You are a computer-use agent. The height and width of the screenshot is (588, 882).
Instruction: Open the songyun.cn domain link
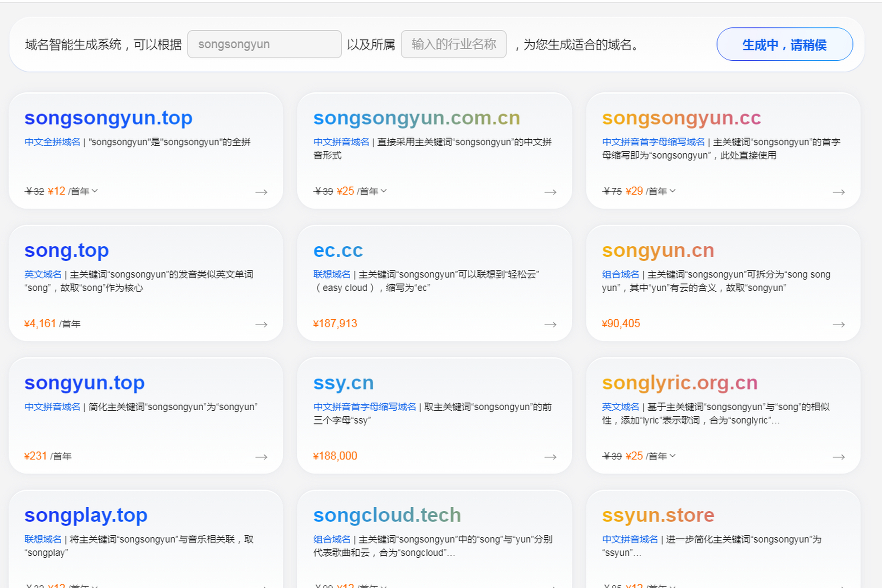click(658, 250)
